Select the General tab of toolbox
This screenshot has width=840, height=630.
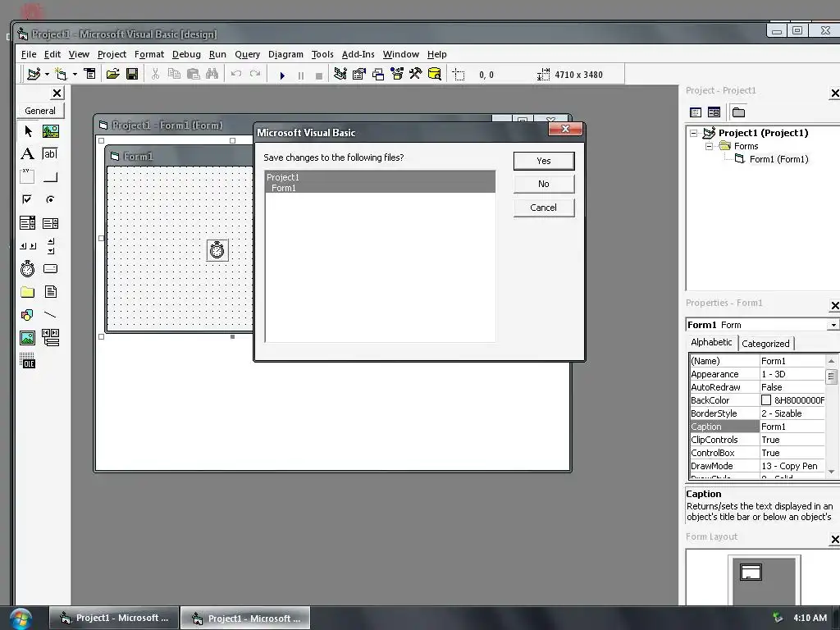tap(40, 111)
